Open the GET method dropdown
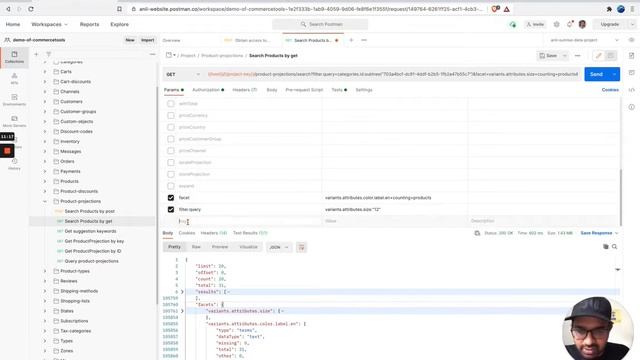 (183, 74)
